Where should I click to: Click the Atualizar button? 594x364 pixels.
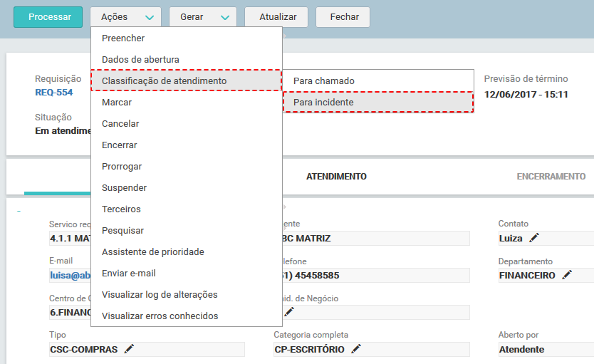pyautogui.click(x=276, y=17)
